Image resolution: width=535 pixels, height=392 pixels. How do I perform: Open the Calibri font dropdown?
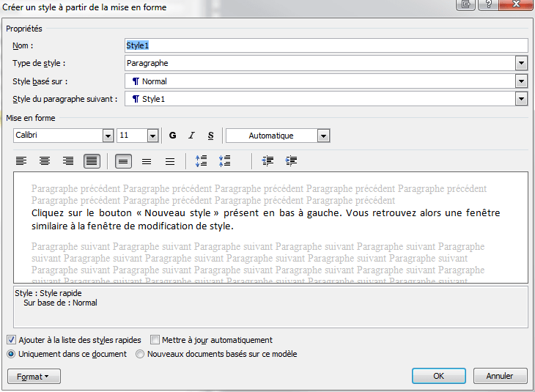click(x=108, y=136)
